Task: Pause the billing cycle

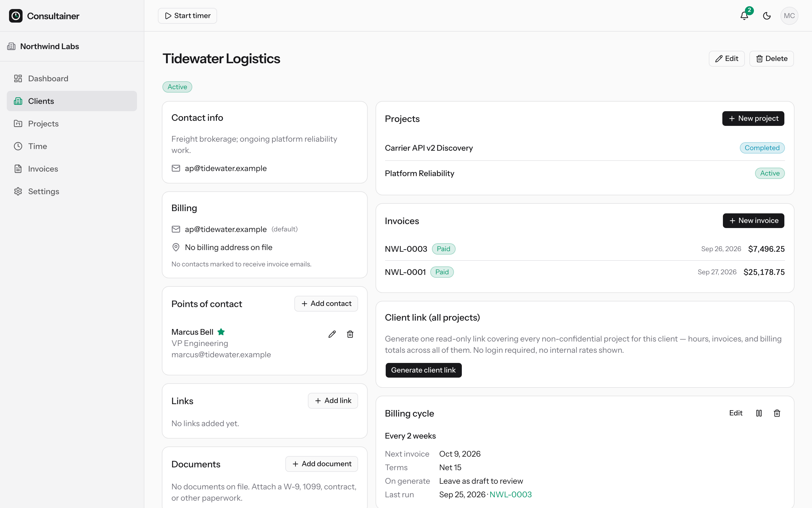Action: pos(759,413)
